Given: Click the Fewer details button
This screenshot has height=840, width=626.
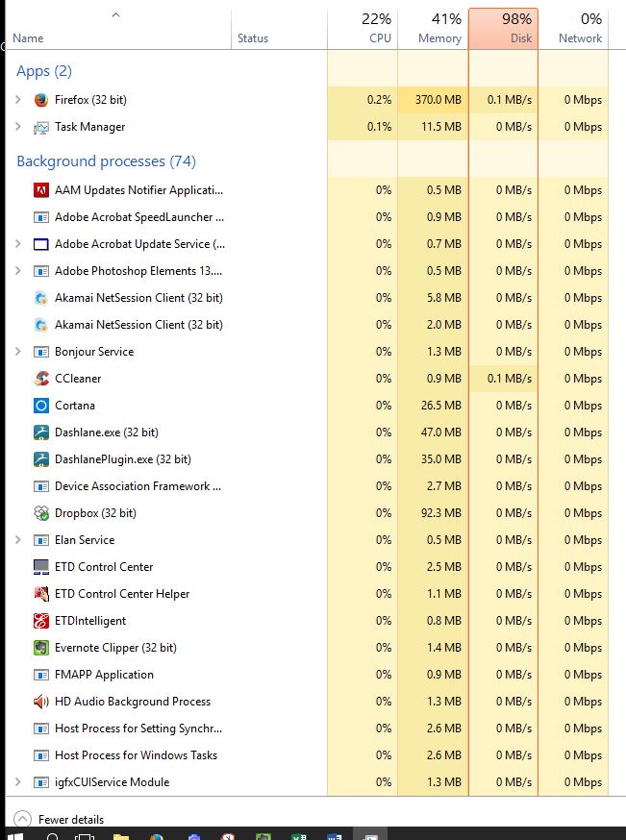Looking at the screenshot, I should click(x=61, y=820).
